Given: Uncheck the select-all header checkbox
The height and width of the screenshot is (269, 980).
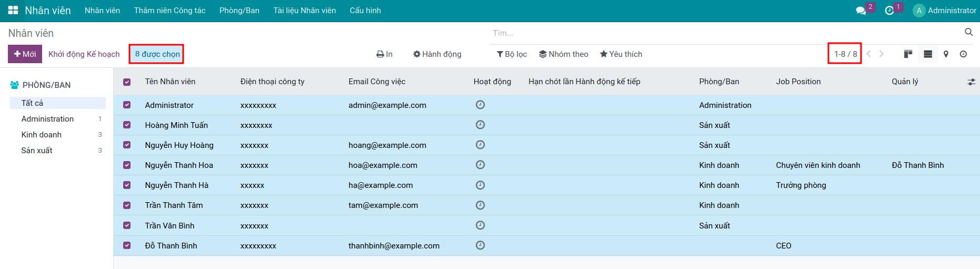Looking at the screenshot, I should [x=127, y=82].
